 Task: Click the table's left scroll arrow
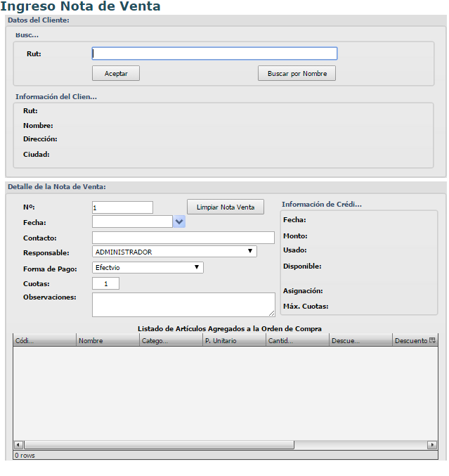pos(18,445)
